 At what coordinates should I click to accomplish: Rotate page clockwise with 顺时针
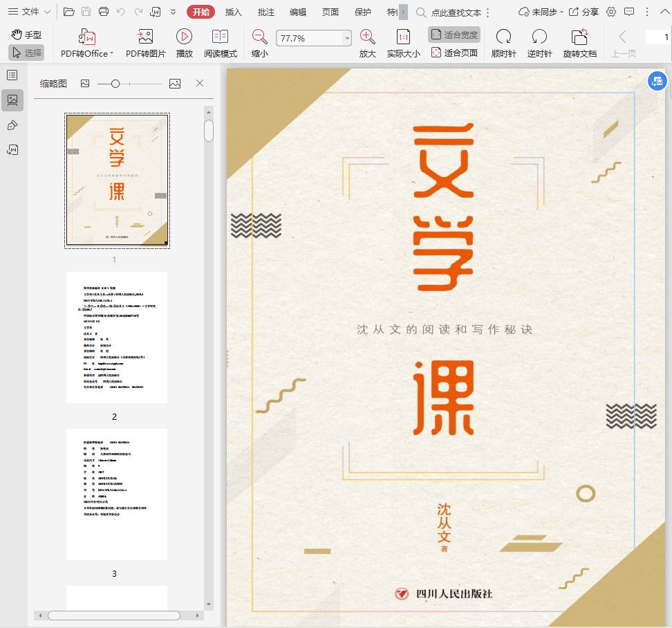[x=503, y=37]
